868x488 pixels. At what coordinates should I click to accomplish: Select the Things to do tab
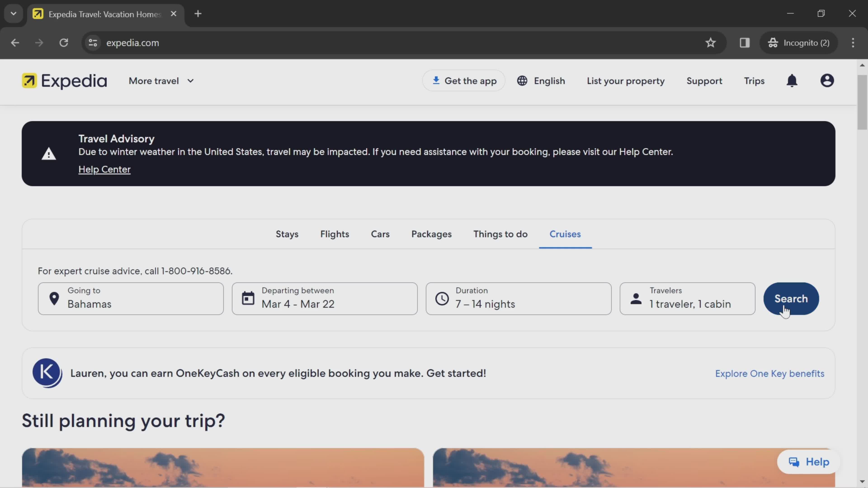(500, 234)
